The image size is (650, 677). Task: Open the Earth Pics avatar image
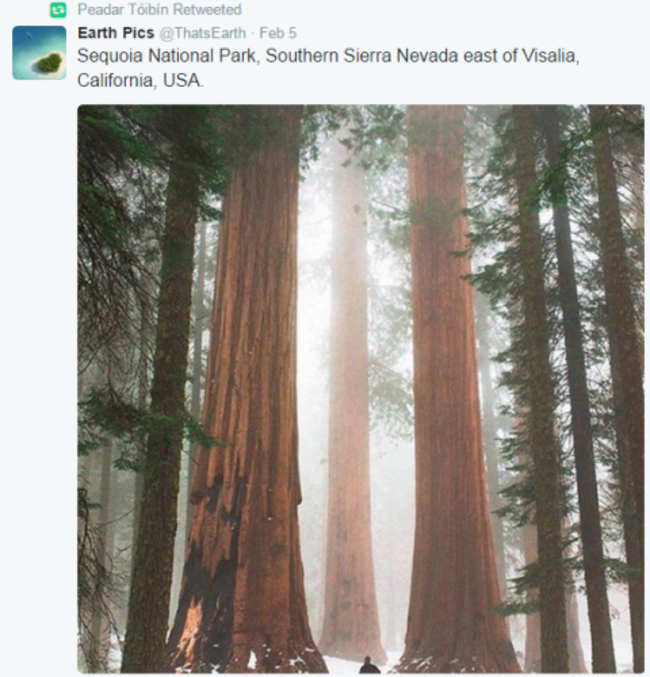[x=39, y=53]
